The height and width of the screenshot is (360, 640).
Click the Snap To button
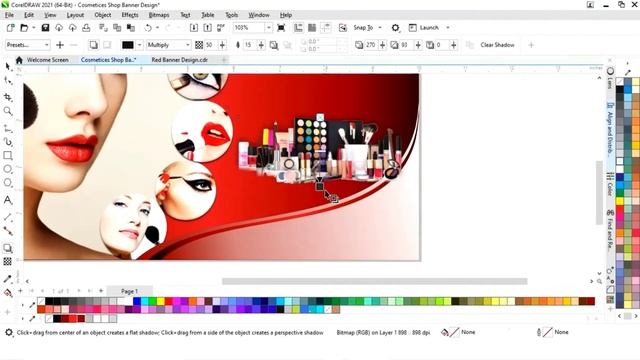[363, 28]
